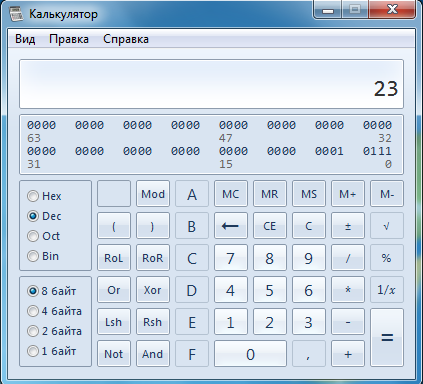Select the Oct radio button

[x=43, y=236]
